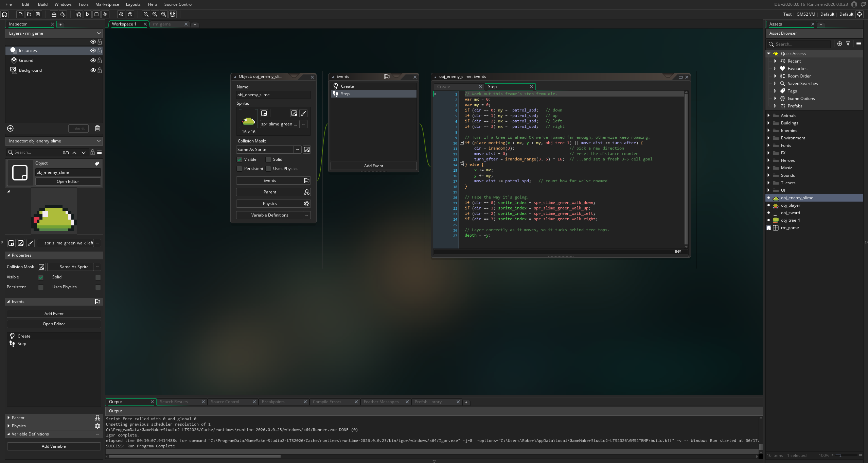Select obj_player in the asset list
Viewport: 868px width, 463px height.
(x=791, y=205)
